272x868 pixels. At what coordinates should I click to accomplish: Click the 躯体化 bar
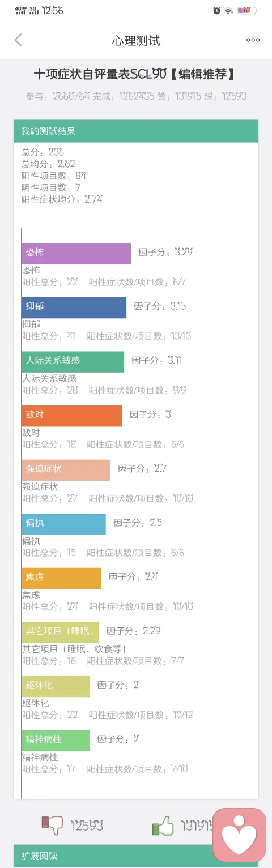56,686
